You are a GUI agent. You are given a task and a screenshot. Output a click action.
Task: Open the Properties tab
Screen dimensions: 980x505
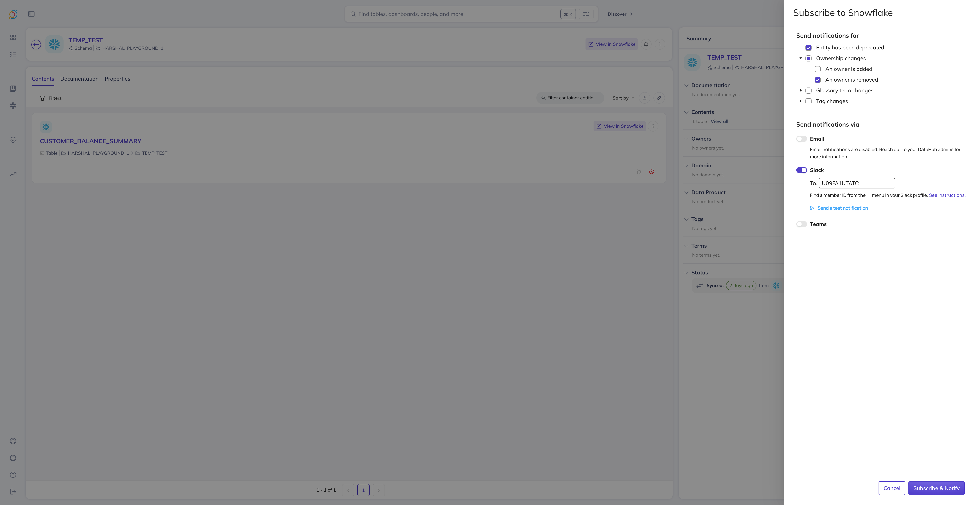click(x=117, y=79)
